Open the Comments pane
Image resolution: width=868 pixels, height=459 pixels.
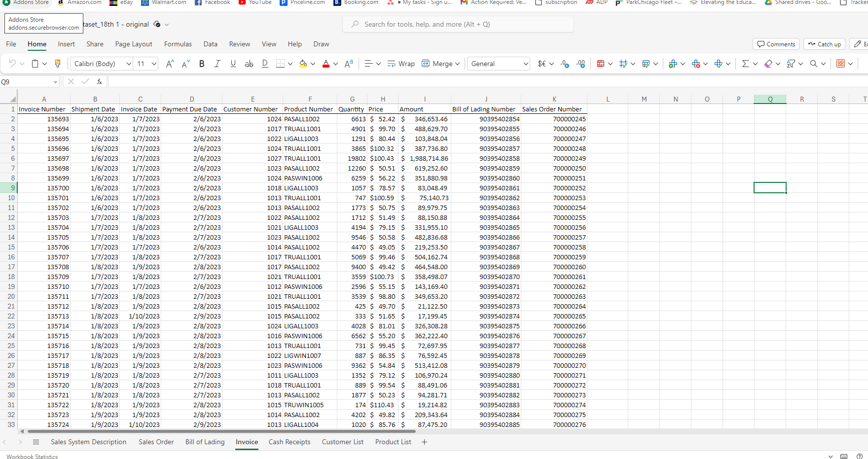pos(776,44)
